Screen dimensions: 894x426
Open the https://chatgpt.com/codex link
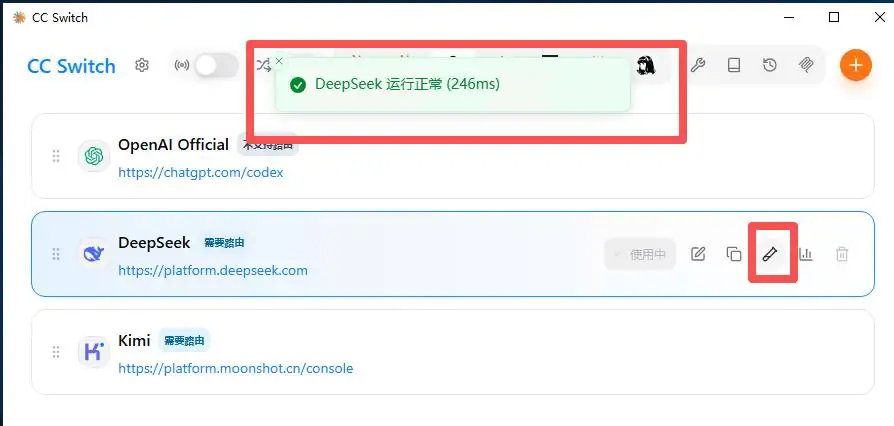(x=201, y=172)
